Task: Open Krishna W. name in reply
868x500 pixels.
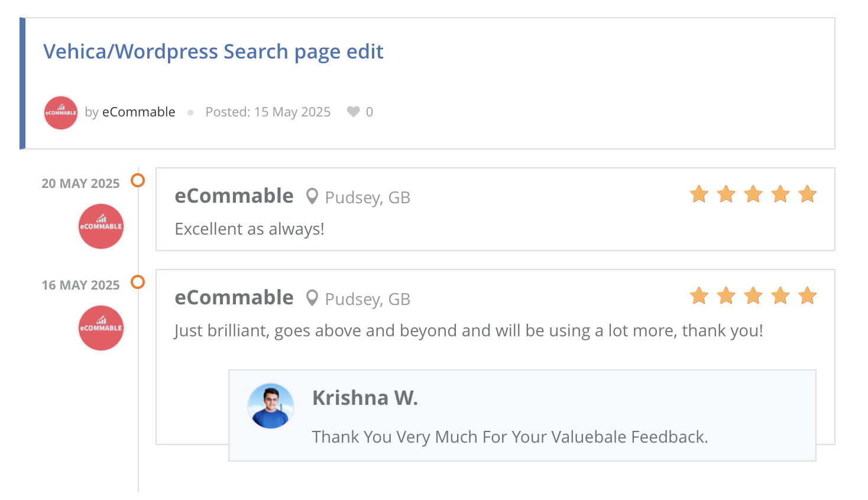Action: 365,398
